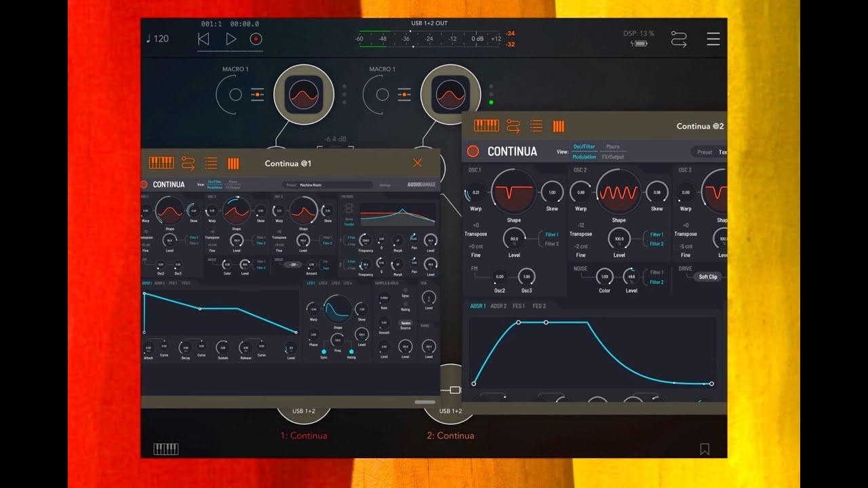
Task: Open preset list icon in Continua @1 window
Action: coord(211,163)
